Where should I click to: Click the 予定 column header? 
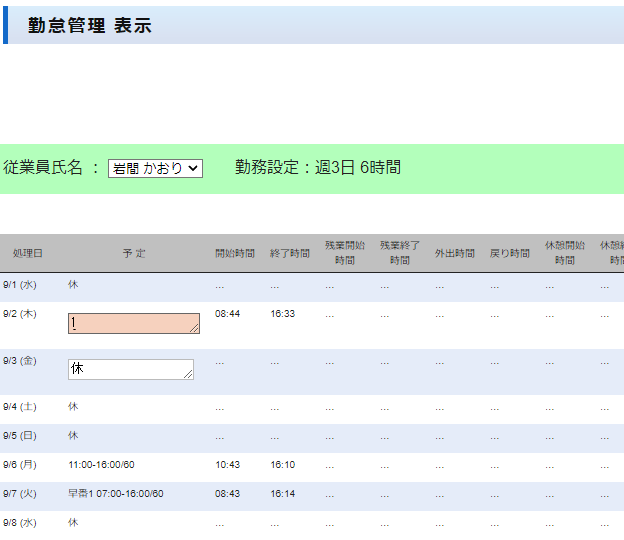134,253
